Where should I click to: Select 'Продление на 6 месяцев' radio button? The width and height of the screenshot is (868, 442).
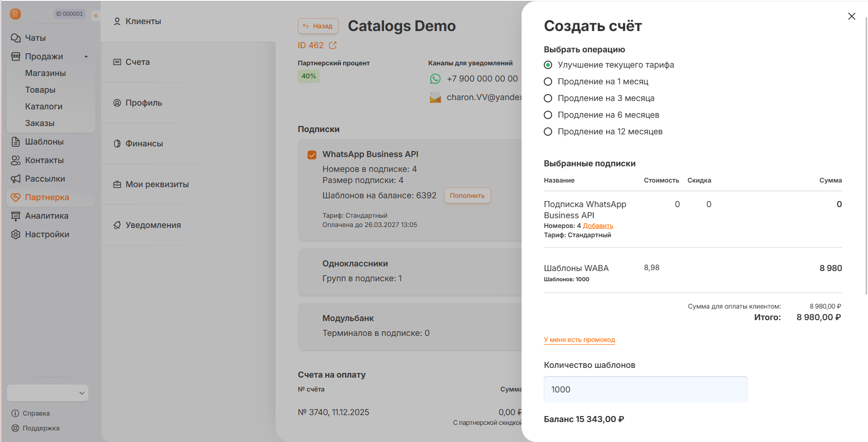tap(548, 115)
